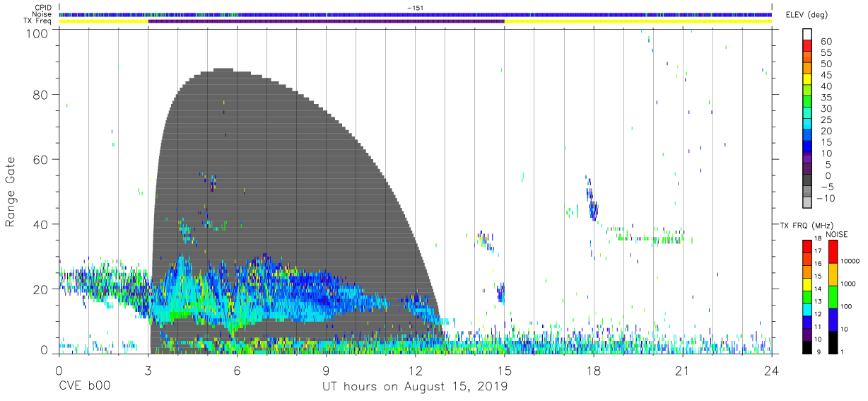Click the black bottom segment of TX FRQ bar
The width and height of the screenshot is (868, 401).
click(x=807, y=346)
